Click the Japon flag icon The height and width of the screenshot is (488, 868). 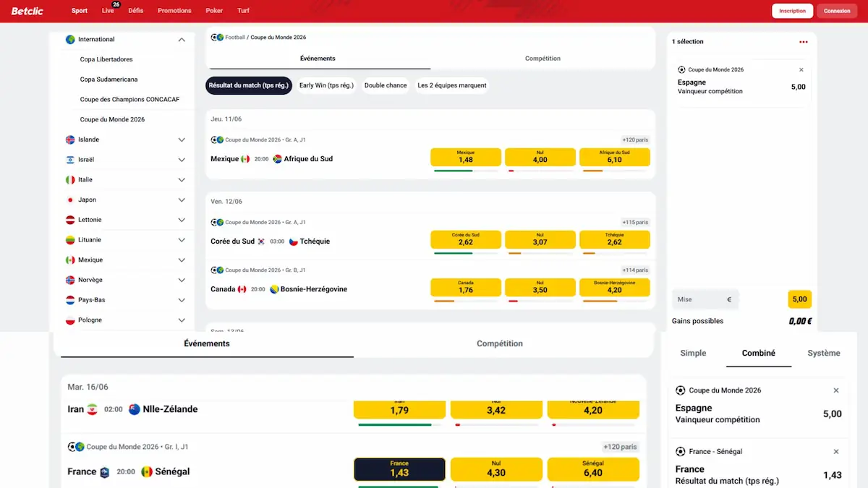tap(70, 200)
